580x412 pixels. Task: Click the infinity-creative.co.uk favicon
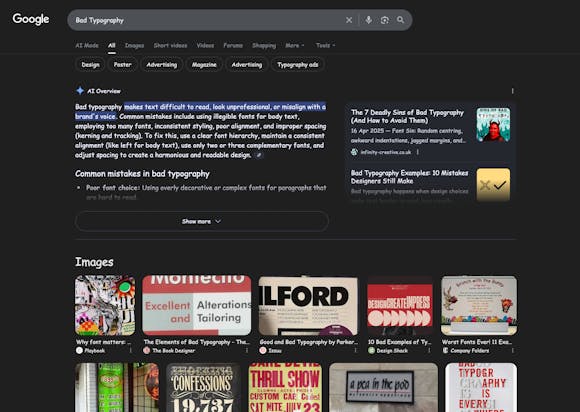coord(354,152)
